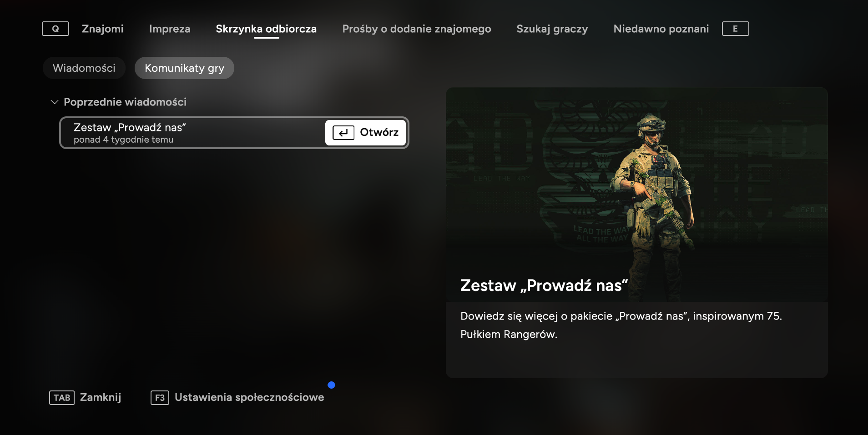Select the Komunikaty gry filter
The height and width of the screenshot is (435, 868).
184,68
